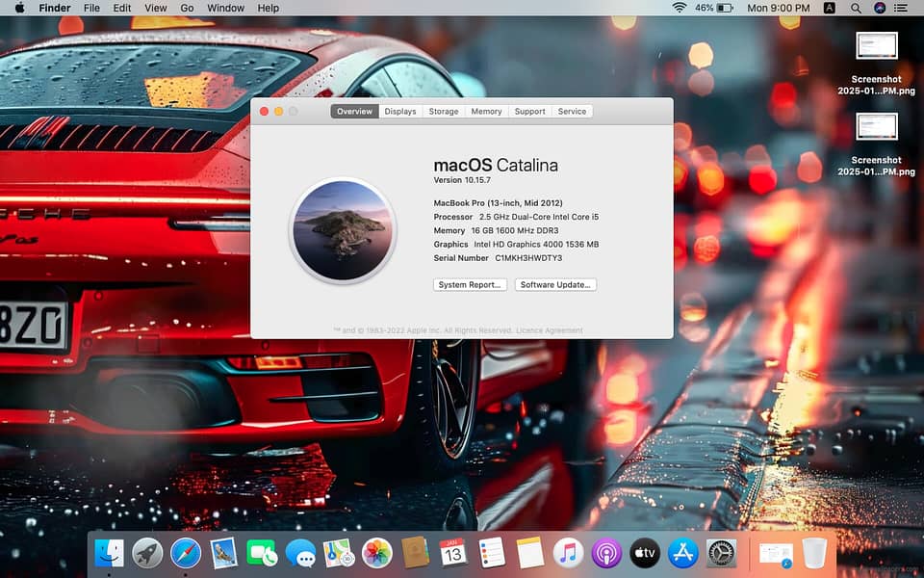Viewport: 924px width, 578px height.
Task: Click the System Report button
Action: [470, 285]
